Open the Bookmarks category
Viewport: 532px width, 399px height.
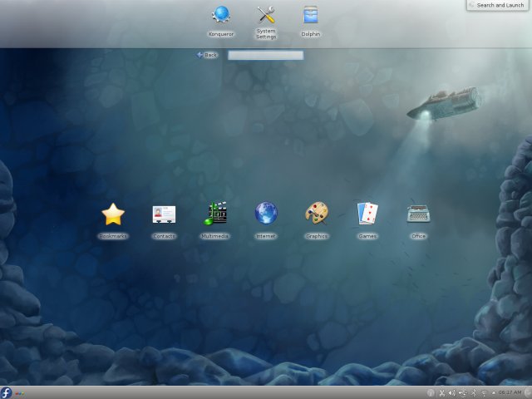click(113, 214)
